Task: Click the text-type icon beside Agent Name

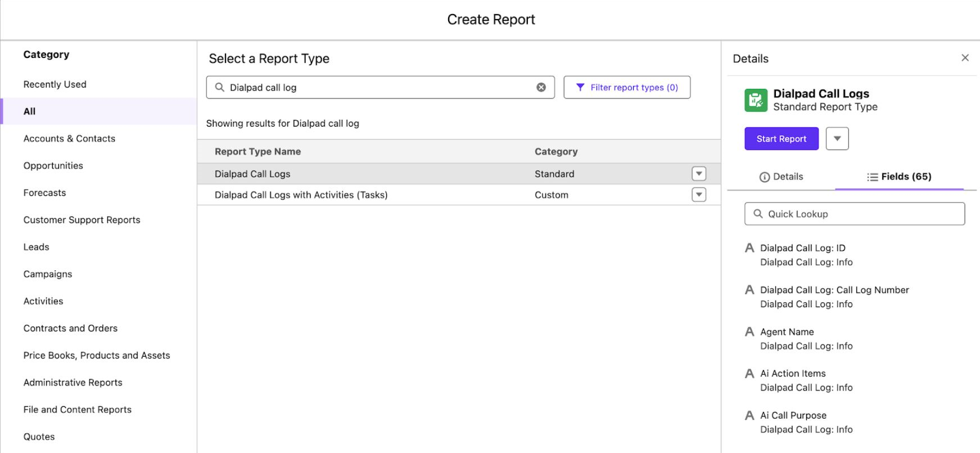Action: point(749,331)
